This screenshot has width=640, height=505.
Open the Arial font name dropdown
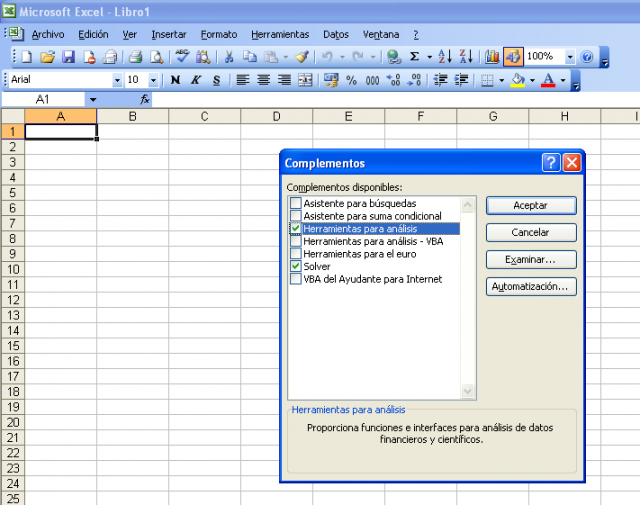tap(117, 80)
